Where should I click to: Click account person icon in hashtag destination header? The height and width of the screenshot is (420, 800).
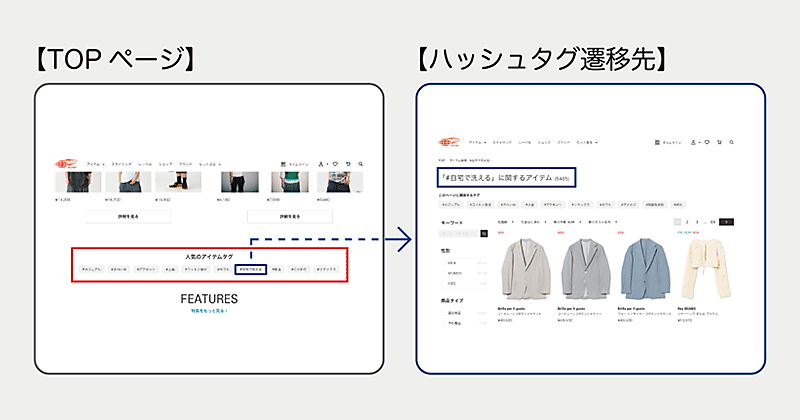point(693,142)
